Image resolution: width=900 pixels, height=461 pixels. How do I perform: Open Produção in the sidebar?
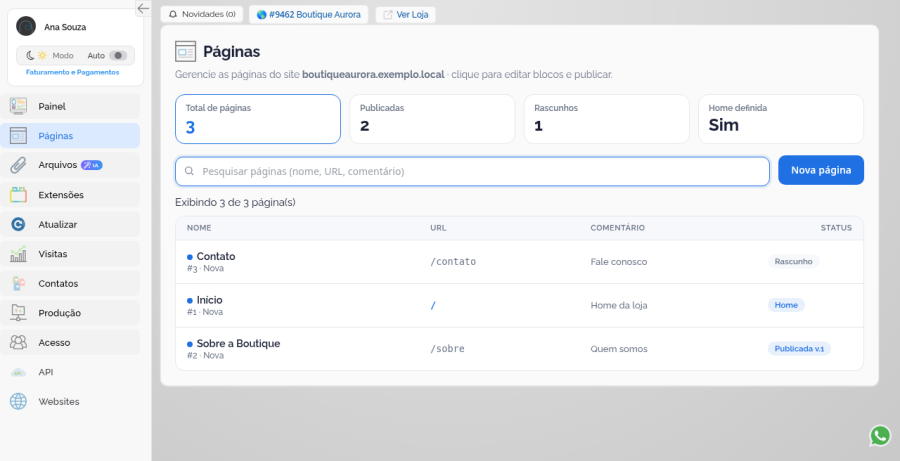(70, 313)
